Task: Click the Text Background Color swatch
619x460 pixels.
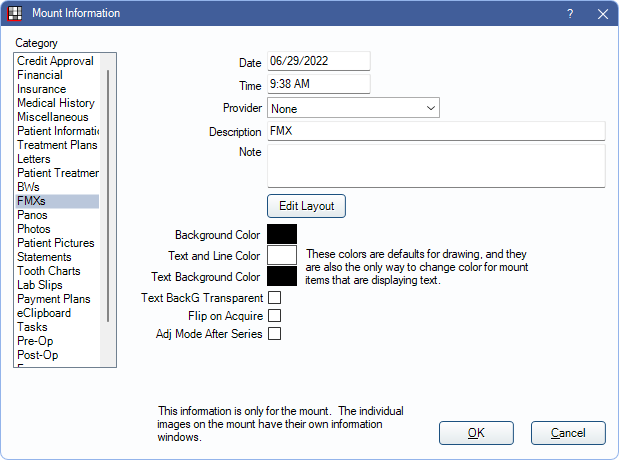Action: click(282, 276)
